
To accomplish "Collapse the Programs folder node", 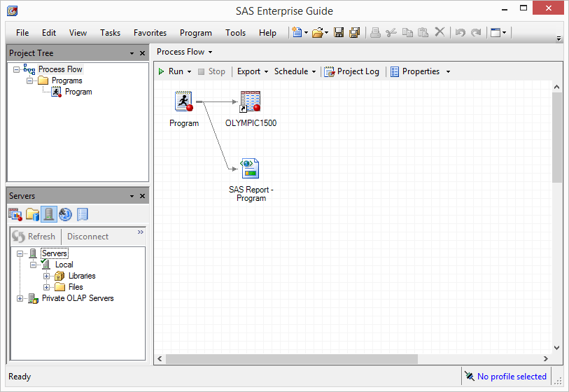I will [30, 80].
